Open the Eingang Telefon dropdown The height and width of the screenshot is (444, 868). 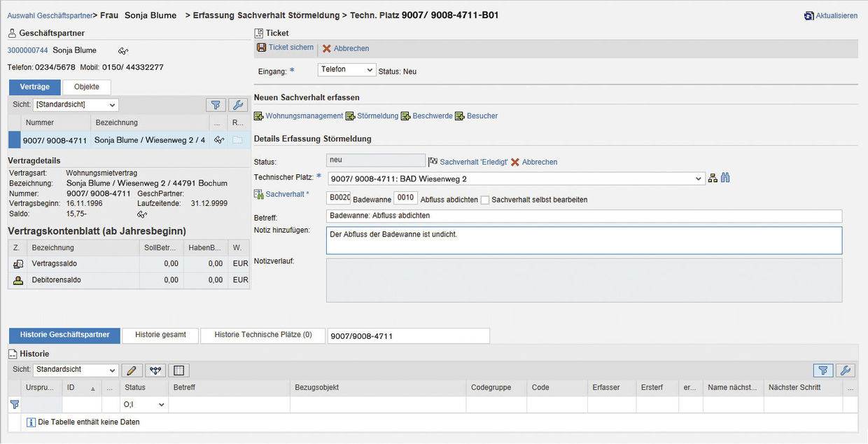point(346,70)
